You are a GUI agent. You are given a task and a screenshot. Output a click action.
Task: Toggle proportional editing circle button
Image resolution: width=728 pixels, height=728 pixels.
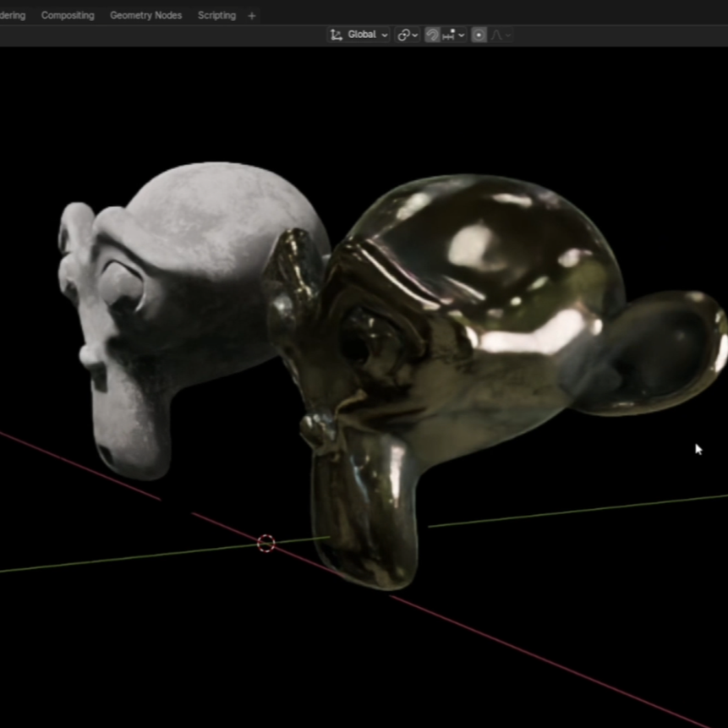point(479,35)
